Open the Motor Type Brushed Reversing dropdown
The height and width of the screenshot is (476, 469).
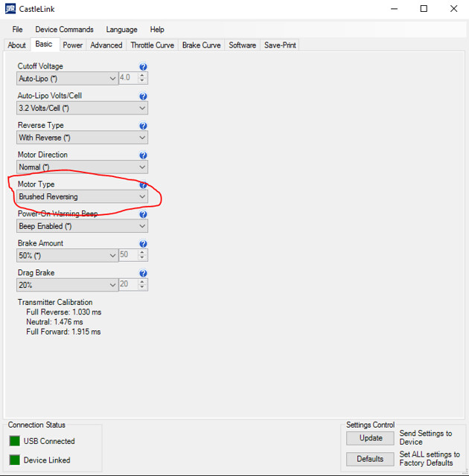pyautogui.click(x=82, y=196)
